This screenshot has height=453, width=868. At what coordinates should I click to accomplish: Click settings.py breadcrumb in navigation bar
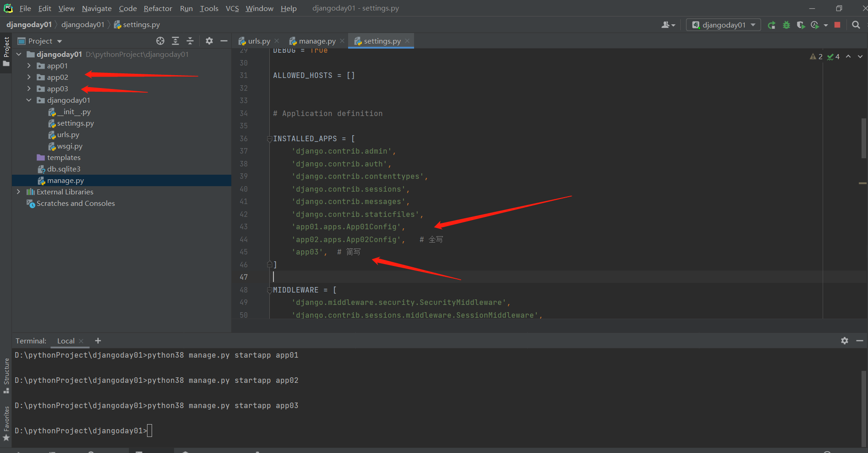(x=136, y=25)
